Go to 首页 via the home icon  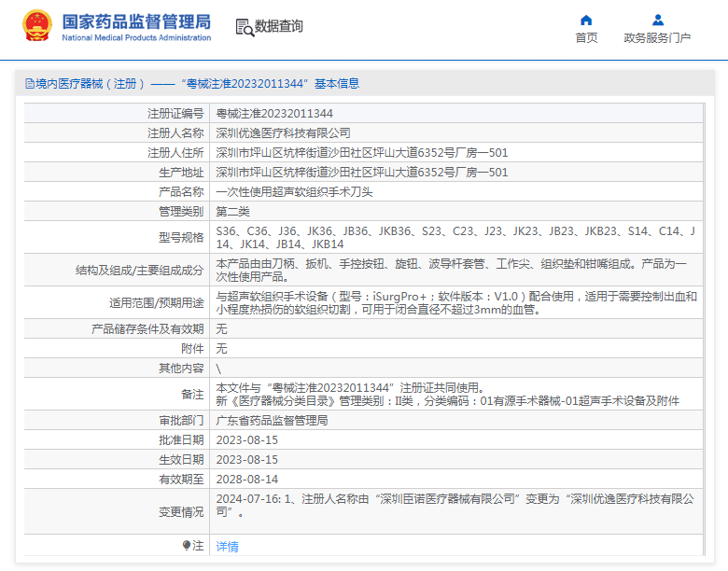(586, 20)
